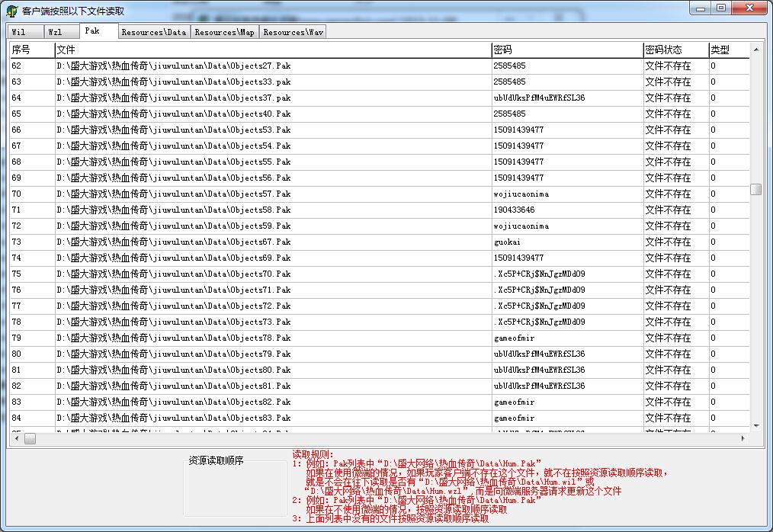Click the vertical scrollbar thumb
Image resolution: width=773 pixels, height=532 pixels.
coord(755,189)
